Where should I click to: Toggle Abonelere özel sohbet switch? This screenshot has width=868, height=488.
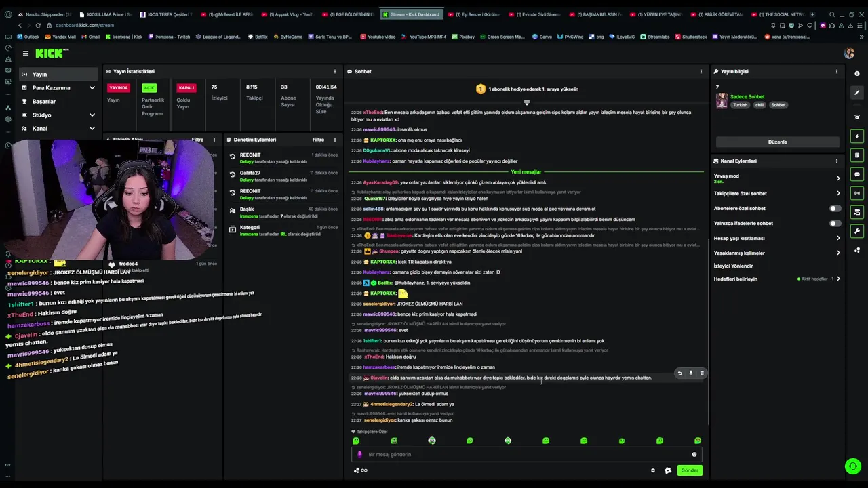835,209
